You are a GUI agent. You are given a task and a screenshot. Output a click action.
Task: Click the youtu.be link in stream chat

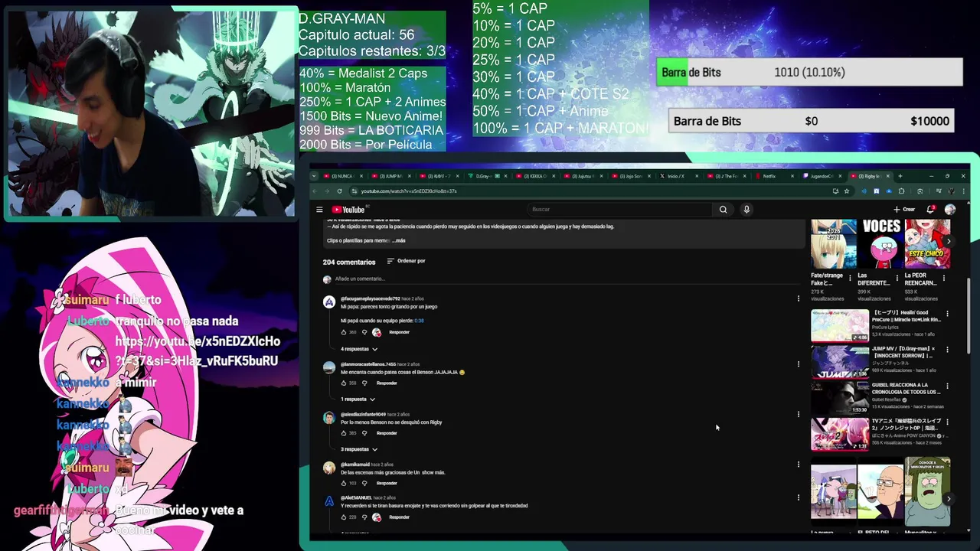tap(198, 351)
